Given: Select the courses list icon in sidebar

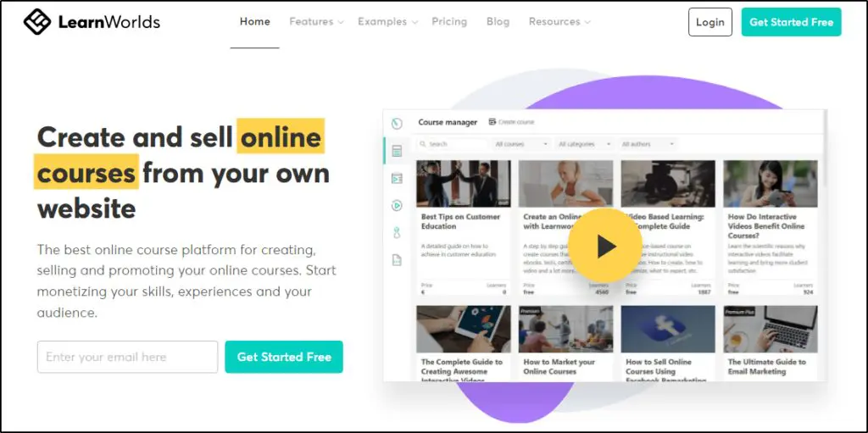Looking at the screenshot, I should pos(397,151).
